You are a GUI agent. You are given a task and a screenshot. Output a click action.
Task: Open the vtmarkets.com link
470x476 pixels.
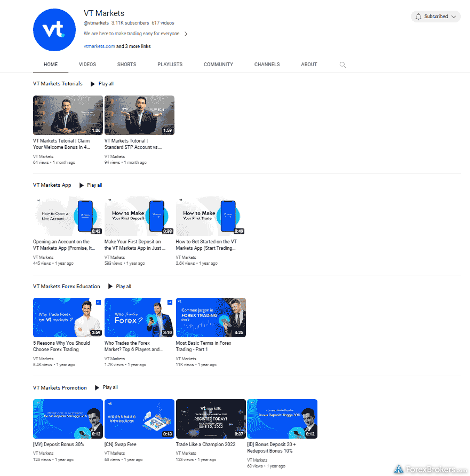99,46
